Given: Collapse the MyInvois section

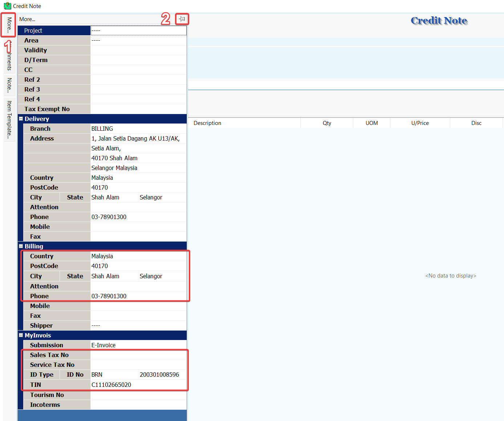Looking at the screenshot, I should click(21, 335).
